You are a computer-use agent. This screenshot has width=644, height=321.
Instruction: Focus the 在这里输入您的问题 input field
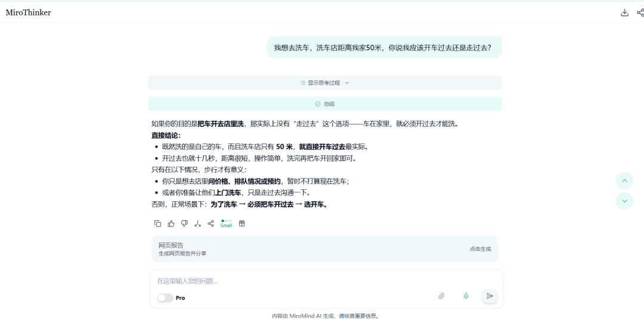click(327, 281)
